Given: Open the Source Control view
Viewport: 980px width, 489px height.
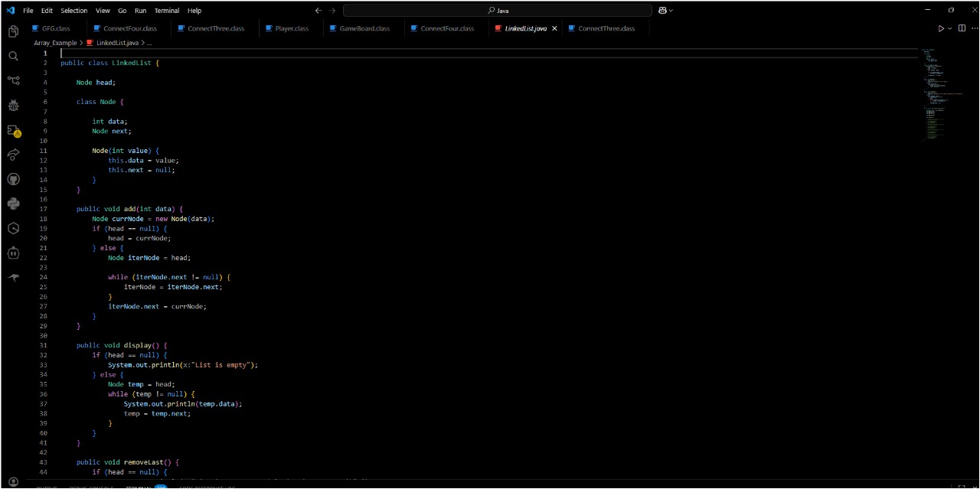Looking at the screenshot, I should click(x=13, y=80).
